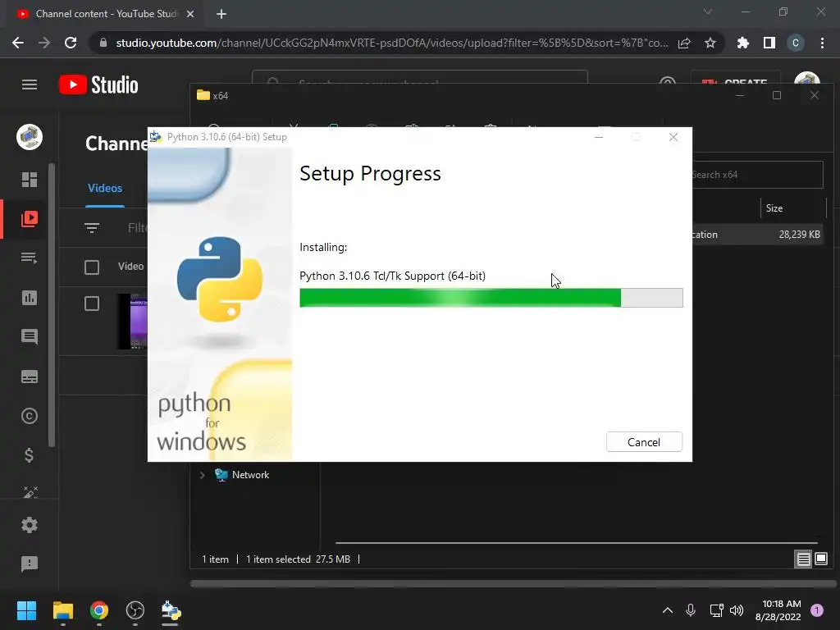Open the Comments icon in Studio sidebar
This screenshot has width=840, height=630.
[x=30, y=336]
